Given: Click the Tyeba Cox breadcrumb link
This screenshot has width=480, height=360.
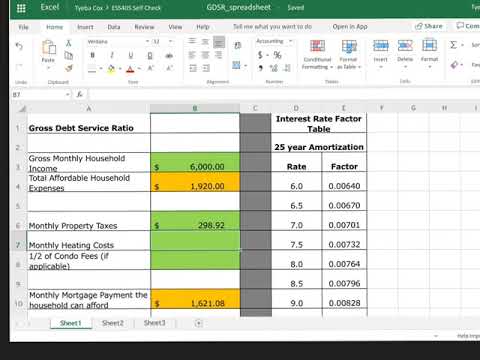Looking at the screenshot, I should (x=89, y=8).
